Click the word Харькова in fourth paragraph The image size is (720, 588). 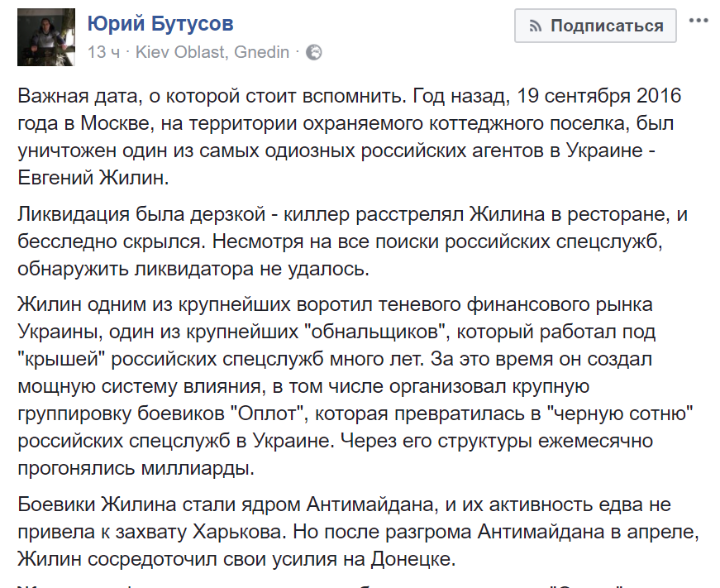click(237, 532)
